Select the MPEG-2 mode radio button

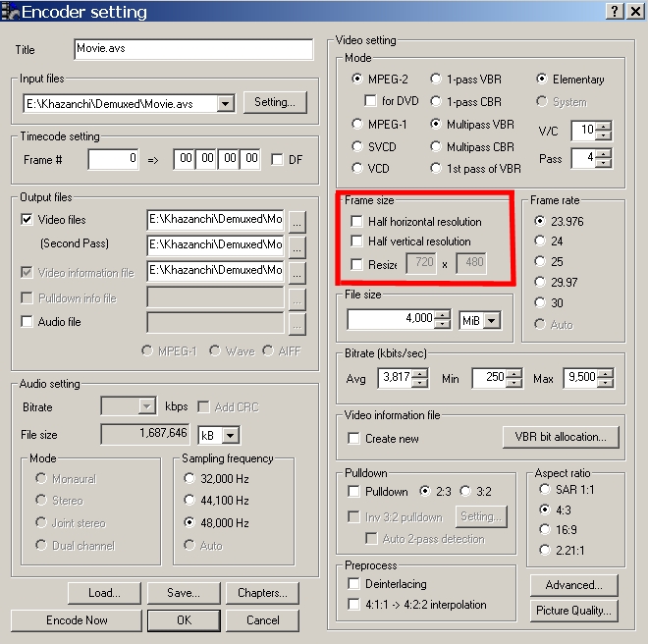357,79
